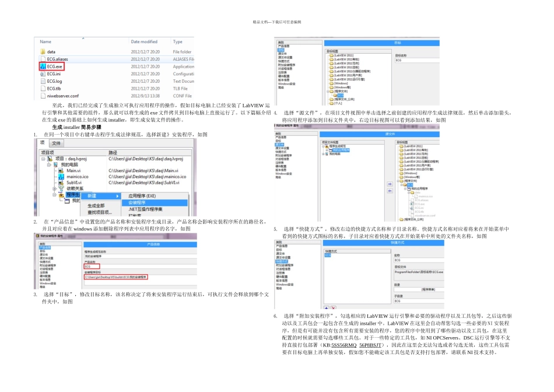Viewport: 554px width, 392px height.
Task: Collapse the 我的电脑 node in project tree
Action: click(49, 164)
